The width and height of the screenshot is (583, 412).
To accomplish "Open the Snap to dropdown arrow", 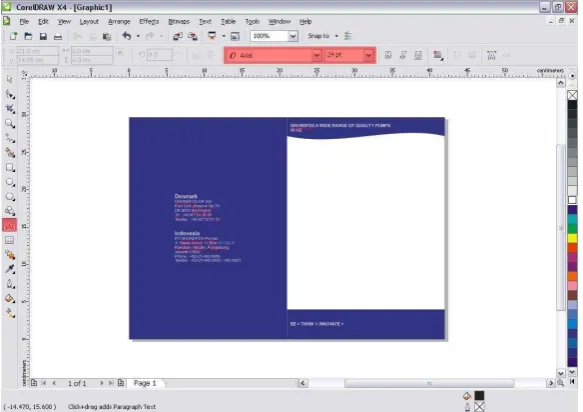I will click(336, 36).
